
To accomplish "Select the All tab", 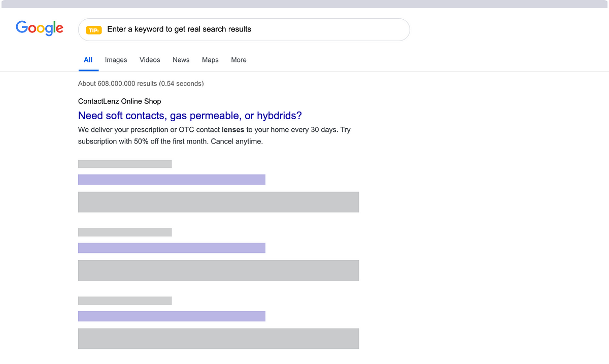I will tap(88, 60).
